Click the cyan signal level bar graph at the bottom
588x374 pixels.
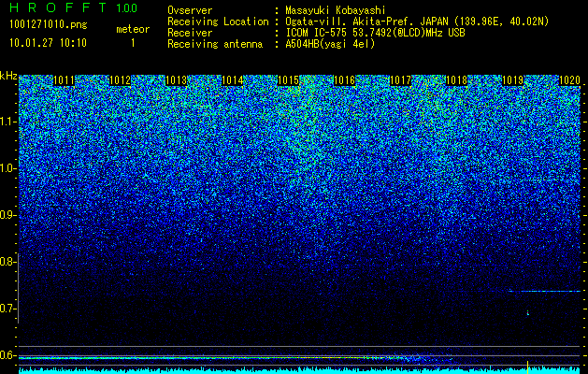[x=300, y=370]
